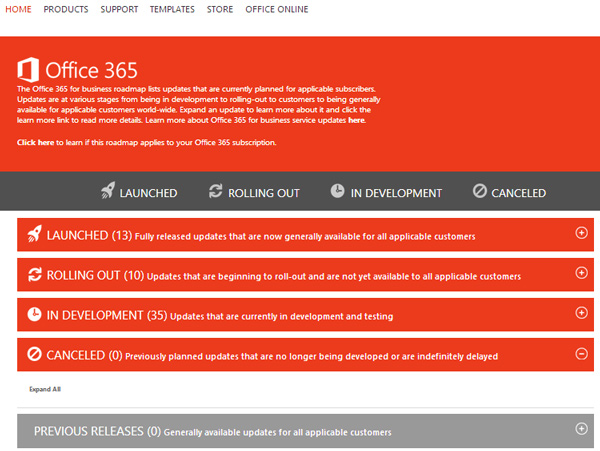The height and width of the screenshot is (451, 600).
Task: Click the clock icon in gray filter bar
Action: click(x=338, y=190)
